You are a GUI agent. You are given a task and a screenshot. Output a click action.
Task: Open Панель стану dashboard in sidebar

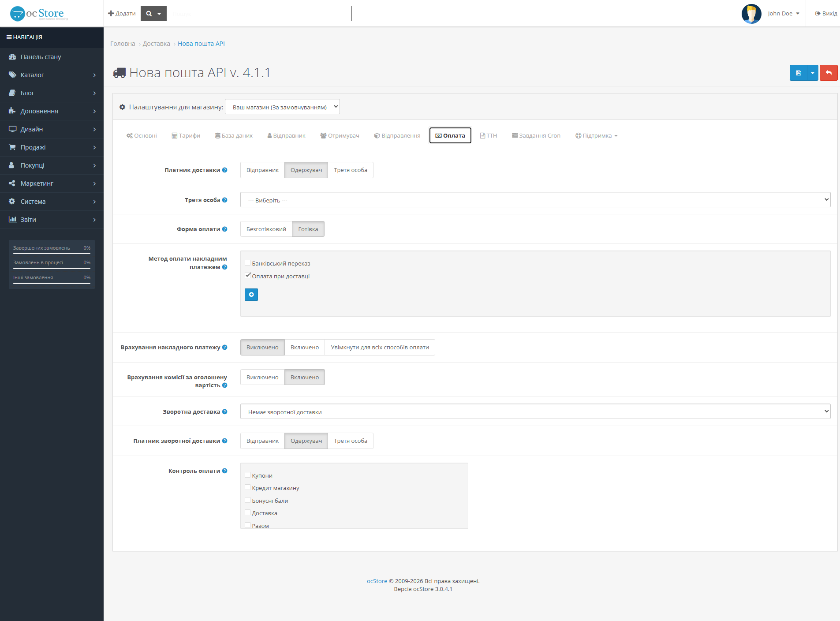click(x=52, y=57)
